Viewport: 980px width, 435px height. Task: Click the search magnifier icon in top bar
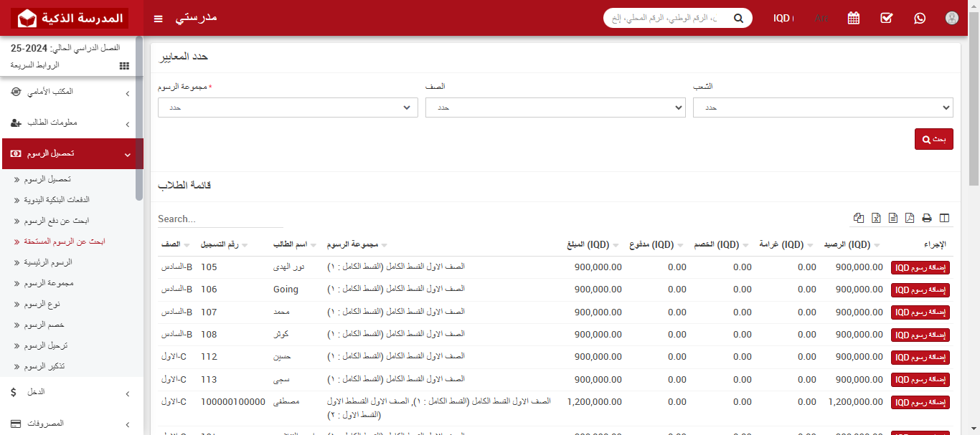click(738, 18)
